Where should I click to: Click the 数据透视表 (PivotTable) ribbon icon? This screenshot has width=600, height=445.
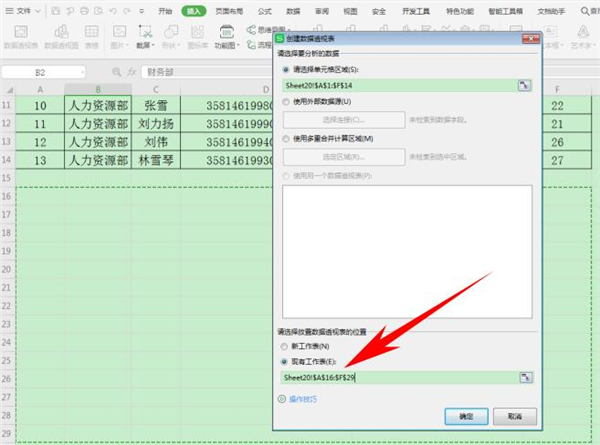(21, 33)
